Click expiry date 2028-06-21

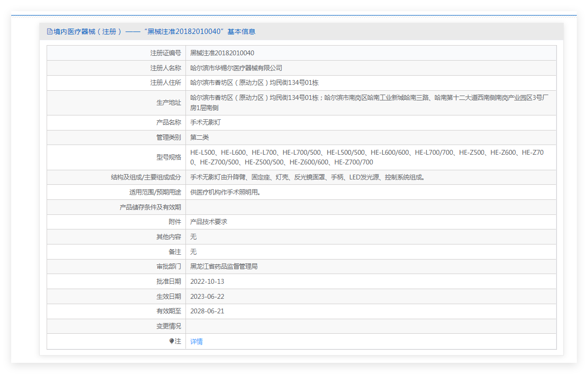[207, 311]
